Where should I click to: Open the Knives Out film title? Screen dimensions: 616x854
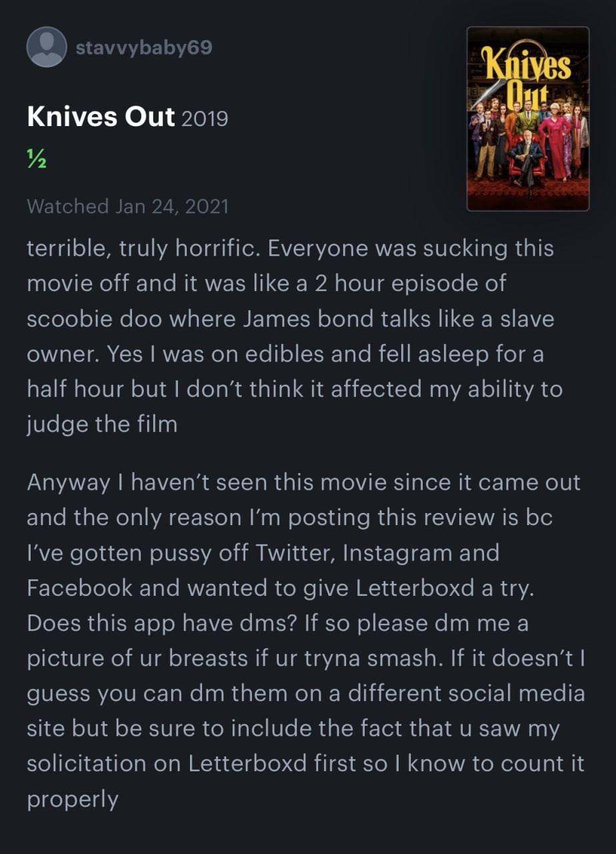(x=101, y=117)
